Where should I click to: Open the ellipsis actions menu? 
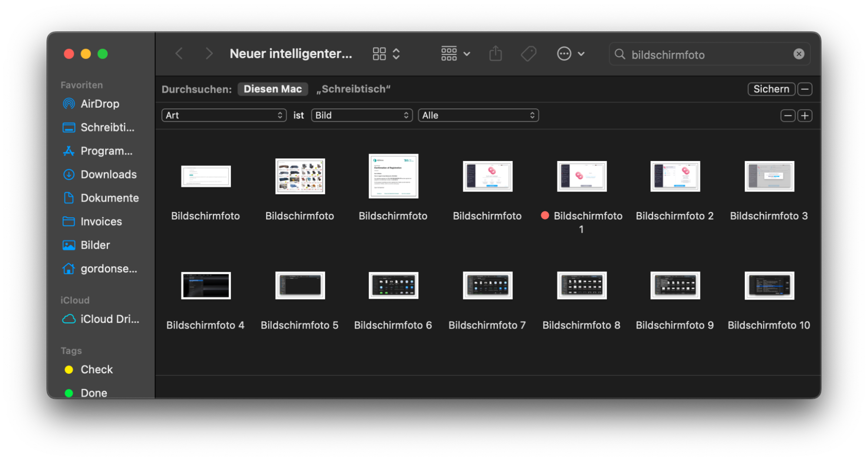coord(564,53)
